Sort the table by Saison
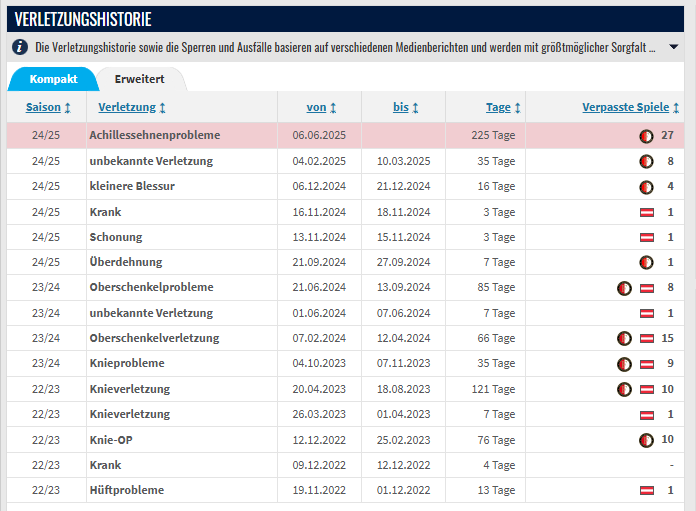Screen dimensions: 696x511 tap(48, 107)
